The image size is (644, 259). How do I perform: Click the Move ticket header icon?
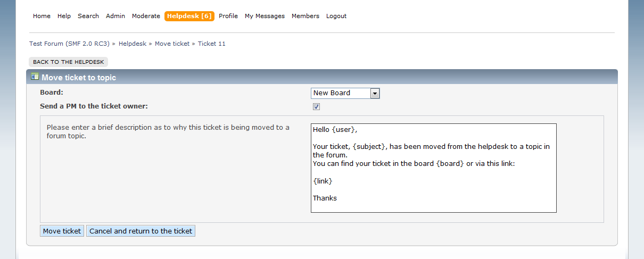(35, 77)
